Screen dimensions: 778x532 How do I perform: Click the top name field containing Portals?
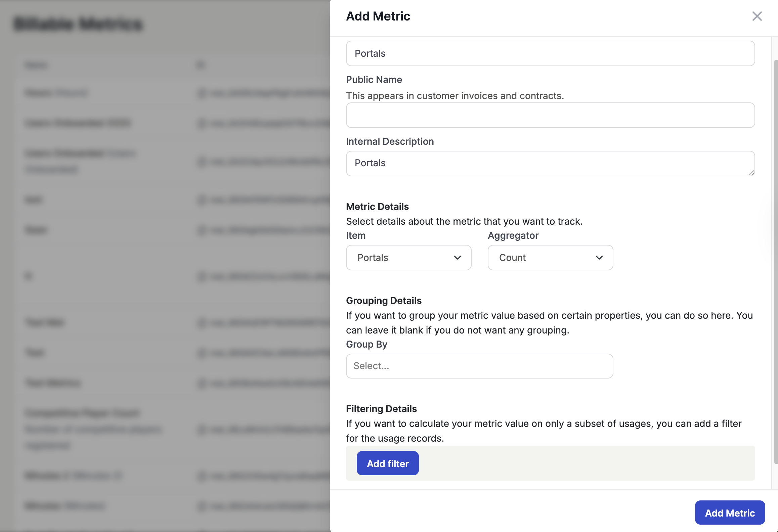(x=550, y=53)
